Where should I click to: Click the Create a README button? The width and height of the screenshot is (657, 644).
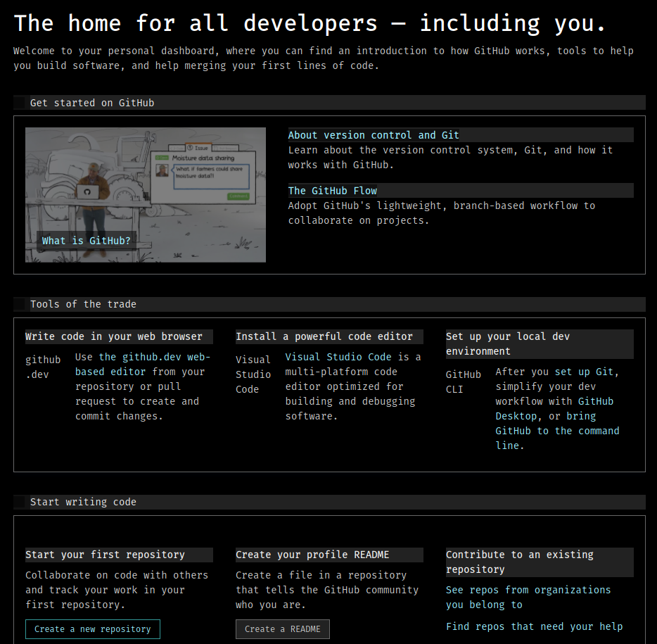point(282,629)
